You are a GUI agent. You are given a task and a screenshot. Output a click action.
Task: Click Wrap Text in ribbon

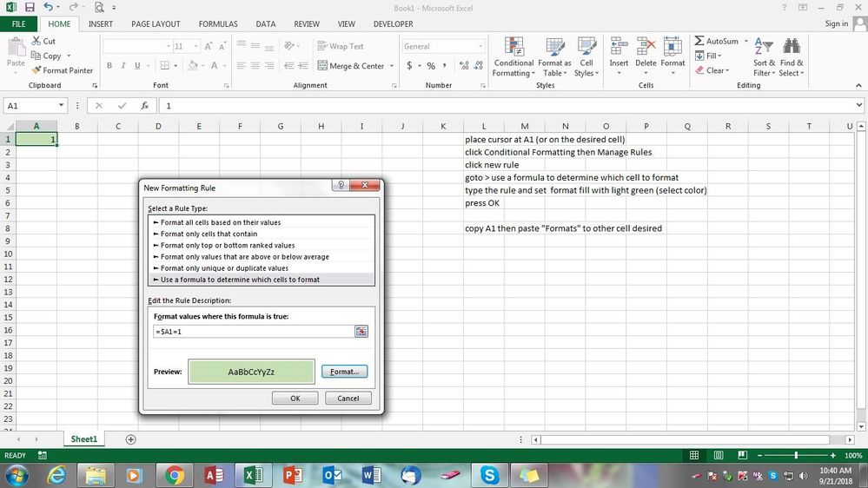coord(341,47)
